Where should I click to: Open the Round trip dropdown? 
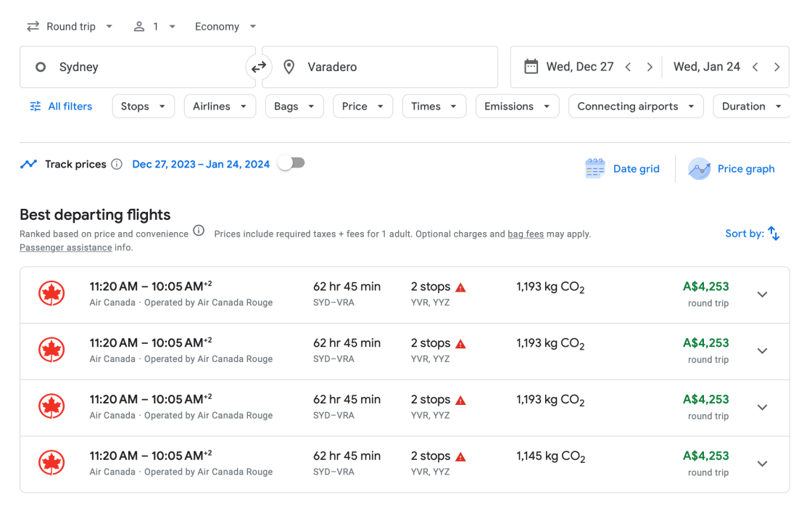[70, 27]
